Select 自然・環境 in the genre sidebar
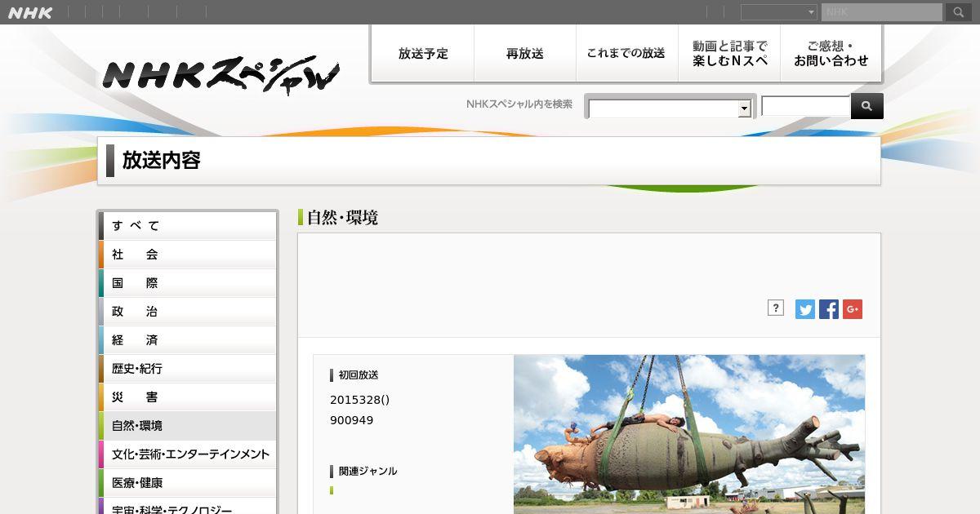The width and height of the screenshot is (980, 514). (188, 426)
